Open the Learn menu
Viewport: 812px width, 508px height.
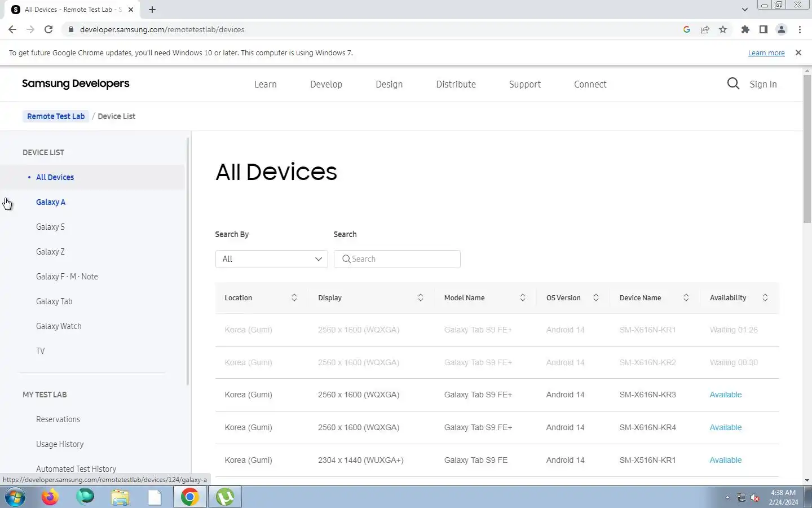coord(265,84)
